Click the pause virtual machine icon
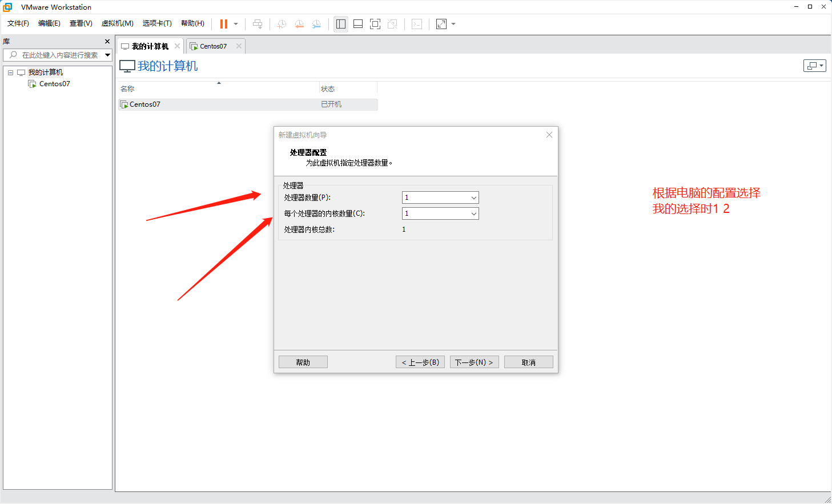Viewport: 832px width, 504px height. (x=224, y=24)
